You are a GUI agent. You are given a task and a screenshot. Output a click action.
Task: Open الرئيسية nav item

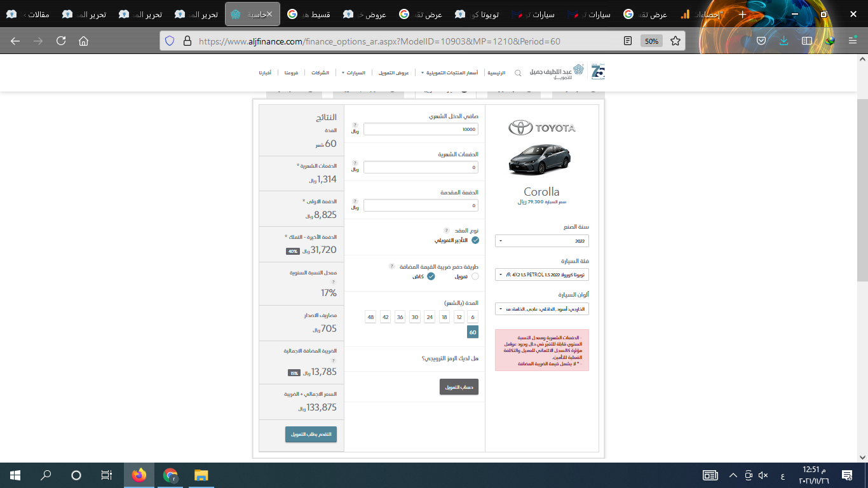tap(497, 73)
